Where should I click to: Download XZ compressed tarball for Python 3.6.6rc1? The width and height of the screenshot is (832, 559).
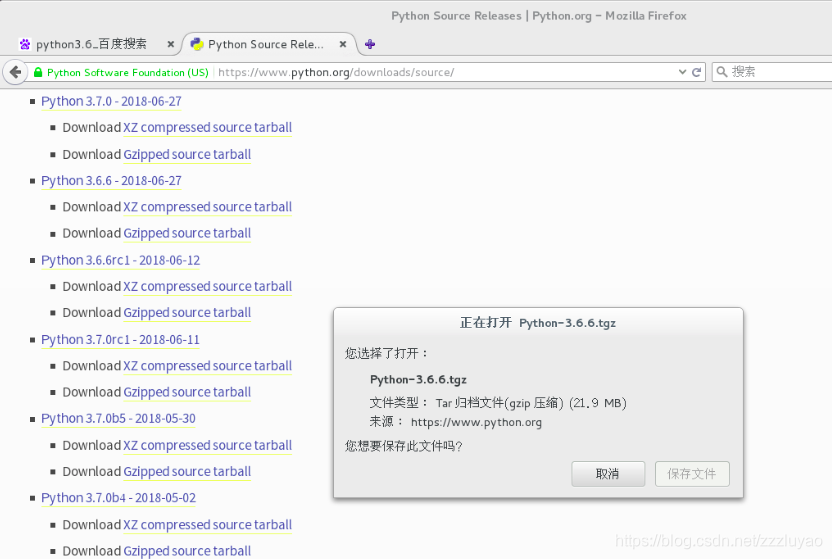(x=207, y=287)
